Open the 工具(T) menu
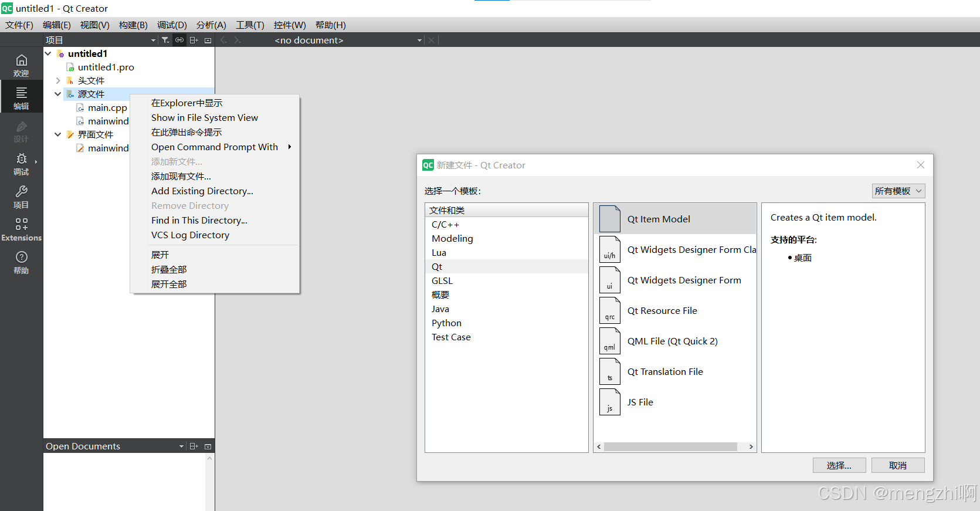Viewport: 980px width, 511px height. coord(250,25)
